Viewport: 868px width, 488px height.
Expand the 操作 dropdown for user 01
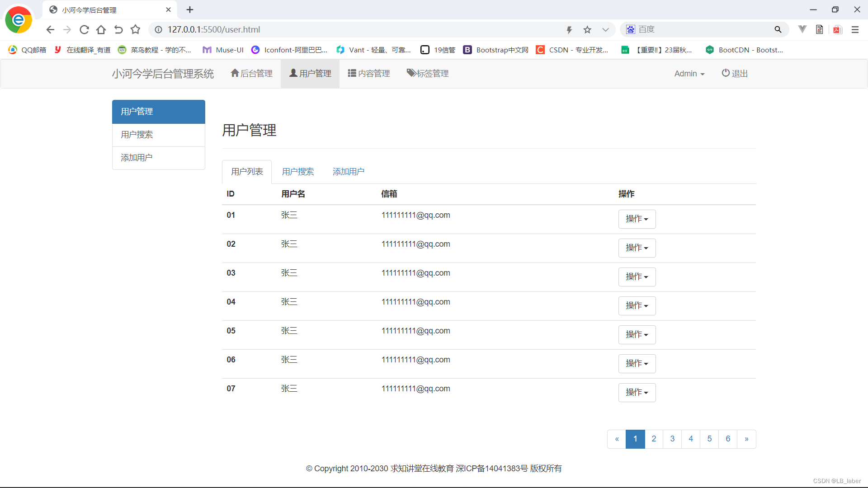coord(637,219)
